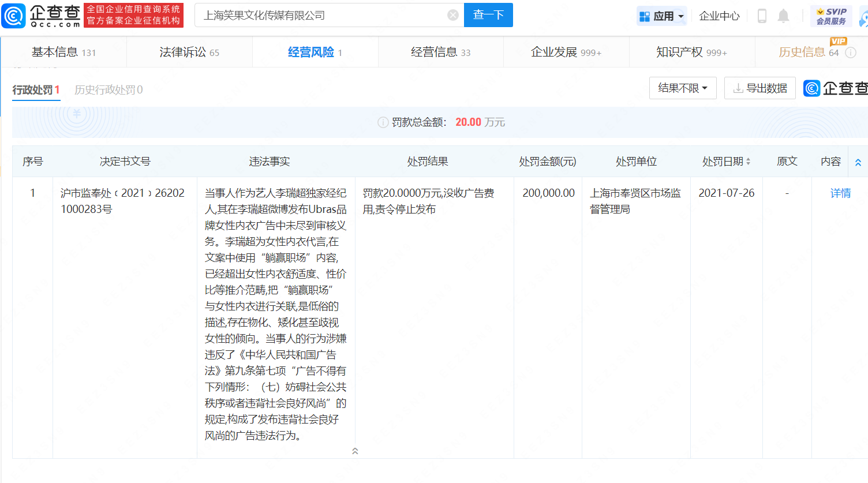The width and height of the screenshot is (868, 483).
Task: Clear the search box with the X icon
Action: point(453,15)
